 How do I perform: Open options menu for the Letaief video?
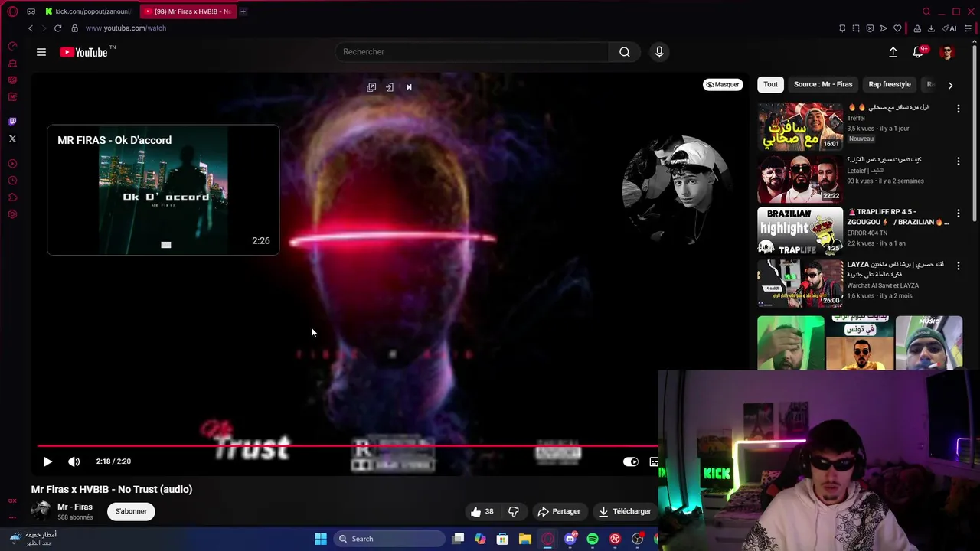[x=958, y=161]
